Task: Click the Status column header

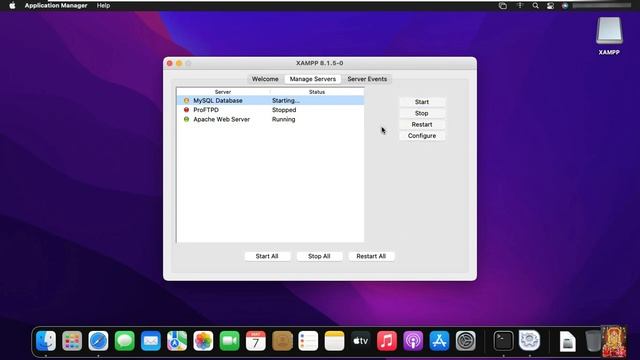Action: [x=317, y=92]
